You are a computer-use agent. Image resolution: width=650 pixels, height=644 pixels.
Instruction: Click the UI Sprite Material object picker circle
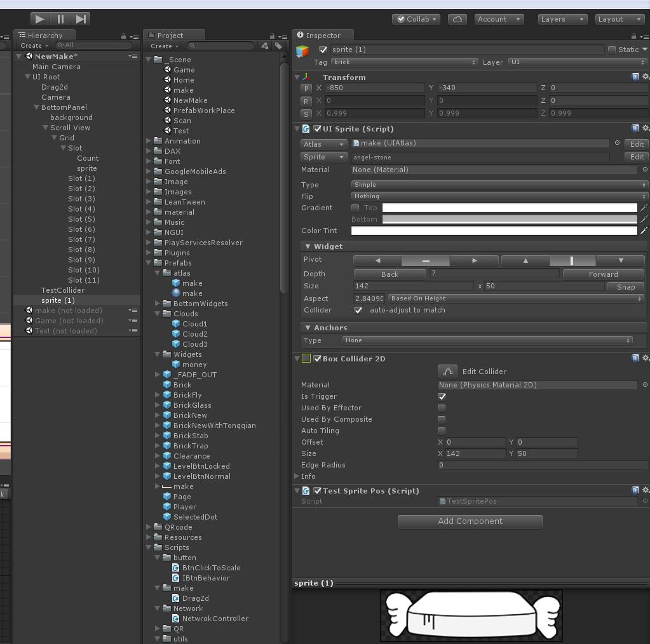pos(645,169)
